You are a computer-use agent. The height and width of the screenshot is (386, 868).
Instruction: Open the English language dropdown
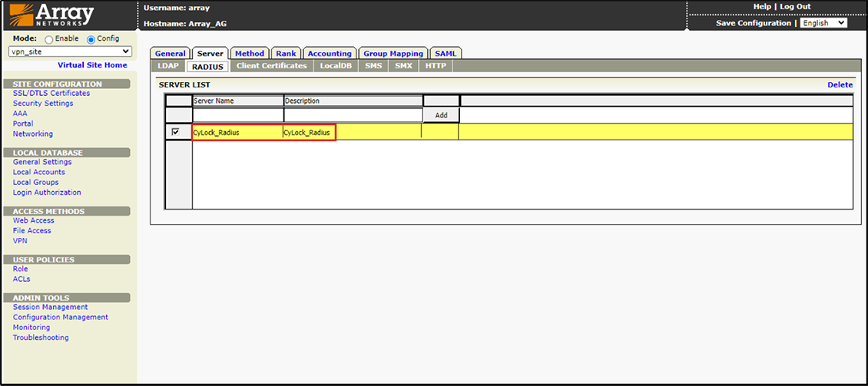tap(823, 23)
